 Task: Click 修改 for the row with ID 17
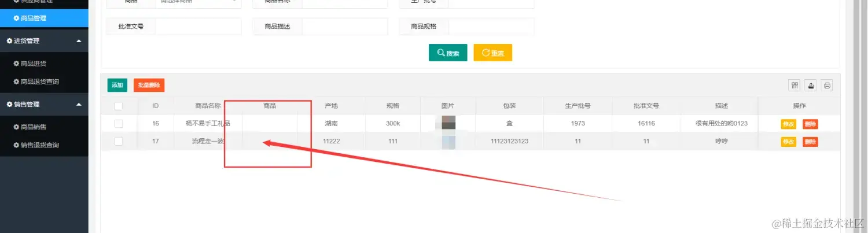[x=789, y=142]
